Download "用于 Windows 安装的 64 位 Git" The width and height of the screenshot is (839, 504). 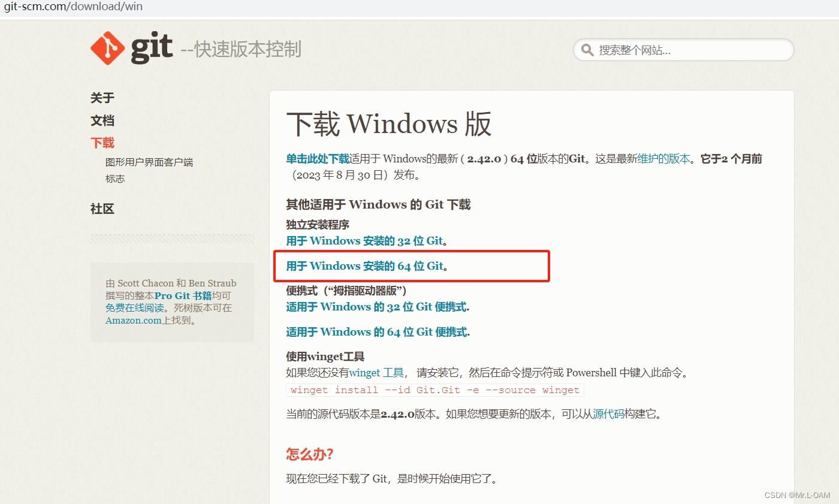tap(364, 266)
